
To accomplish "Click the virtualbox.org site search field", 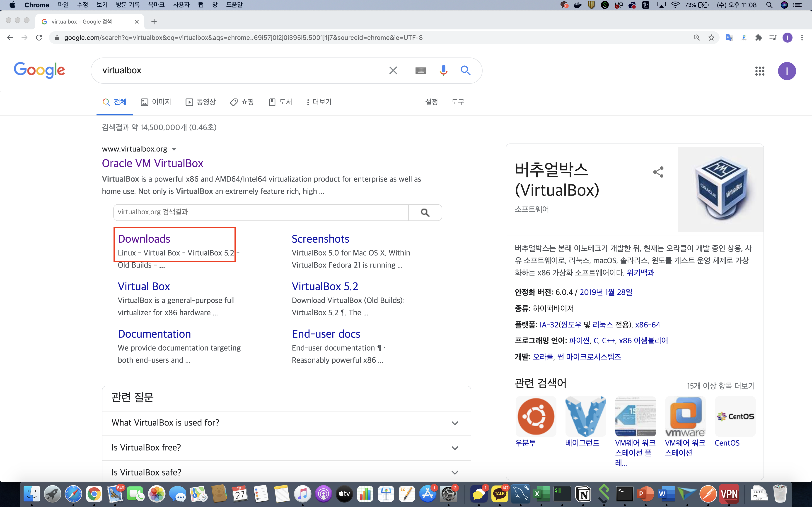I will (260, 212).
